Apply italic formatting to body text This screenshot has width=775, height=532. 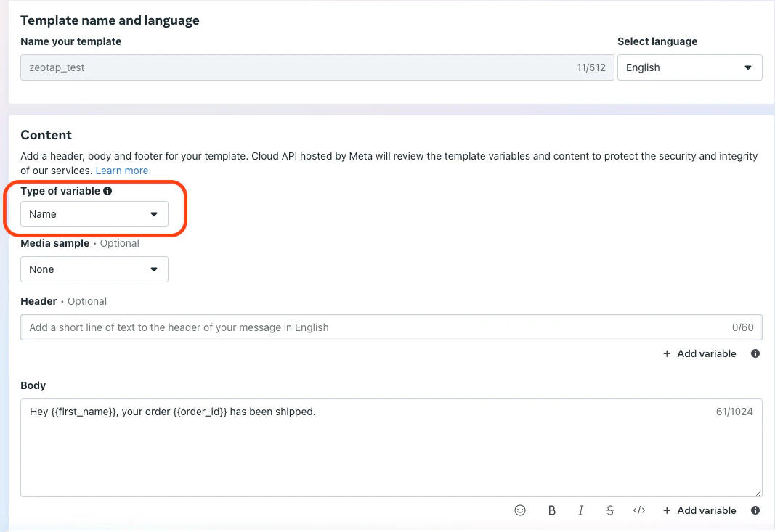(581, 510)
